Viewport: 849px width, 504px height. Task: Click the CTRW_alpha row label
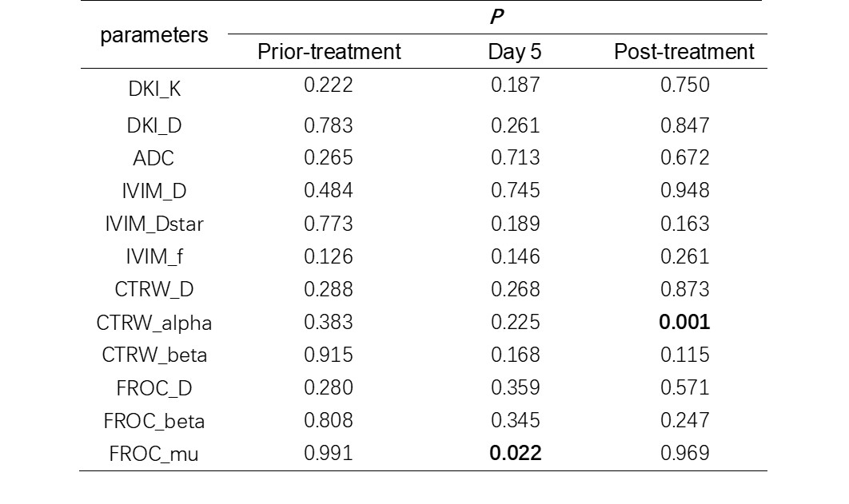click(x=154, y=323)
